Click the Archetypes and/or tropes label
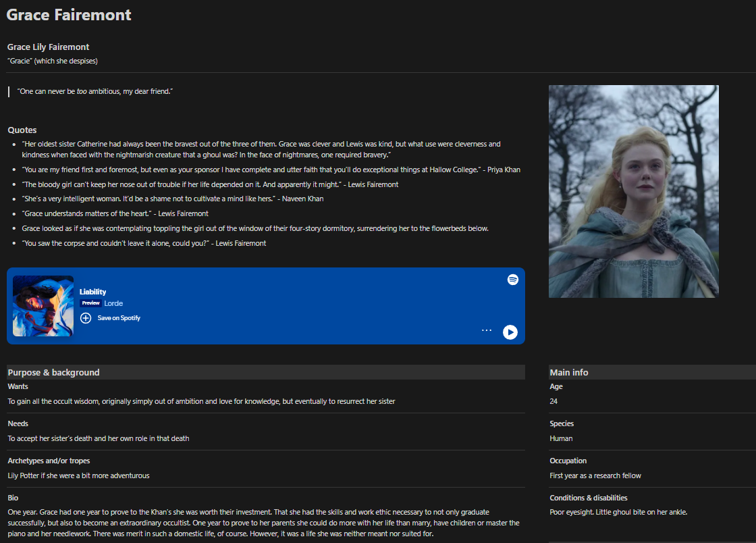 click(x=49, y=461)
